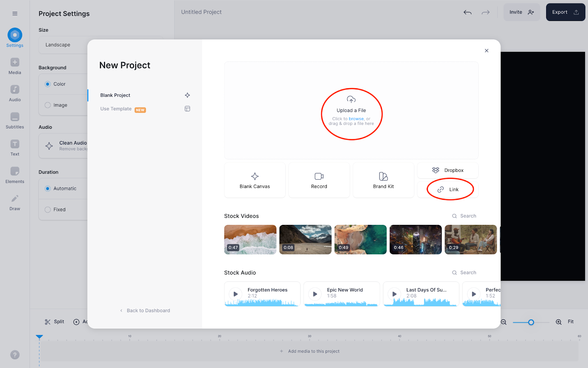Play the Forgotten Heroes audio preview
This screenshot has height=368, width=588.
[x=236, y=294]
